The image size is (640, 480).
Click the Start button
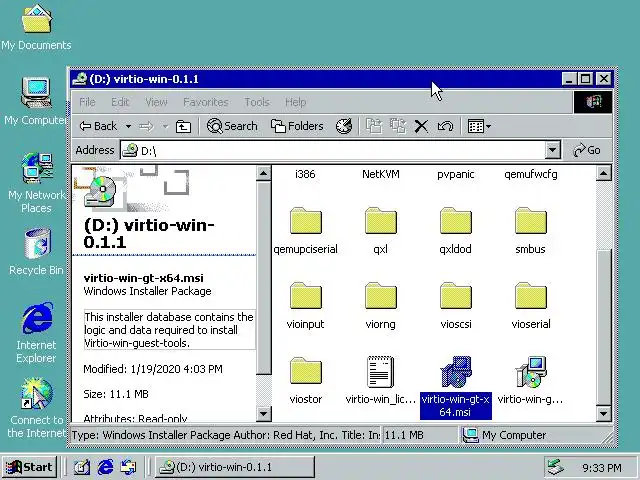tap(29, 467)
